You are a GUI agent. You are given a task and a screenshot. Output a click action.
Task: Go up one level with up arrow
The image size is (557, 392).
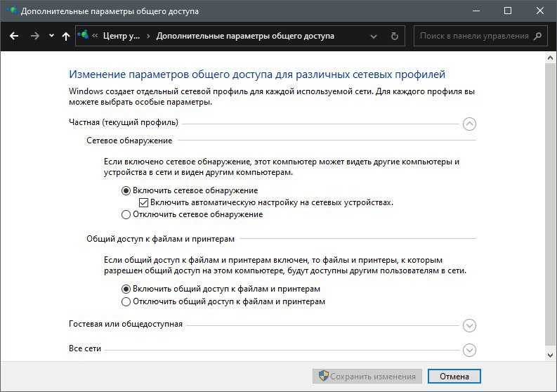click(x=66, y=36)
